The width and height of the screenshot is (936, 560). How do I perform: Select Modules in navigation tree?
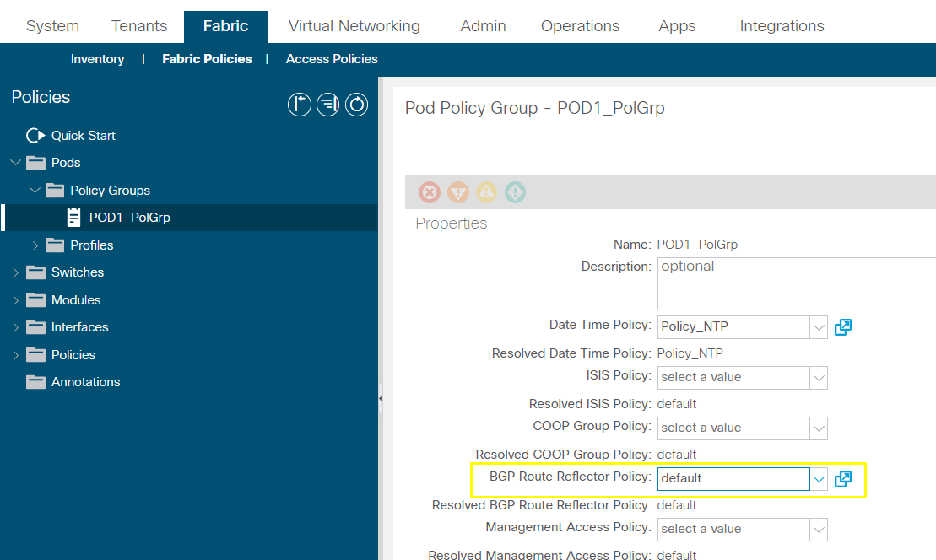(76, 300)
